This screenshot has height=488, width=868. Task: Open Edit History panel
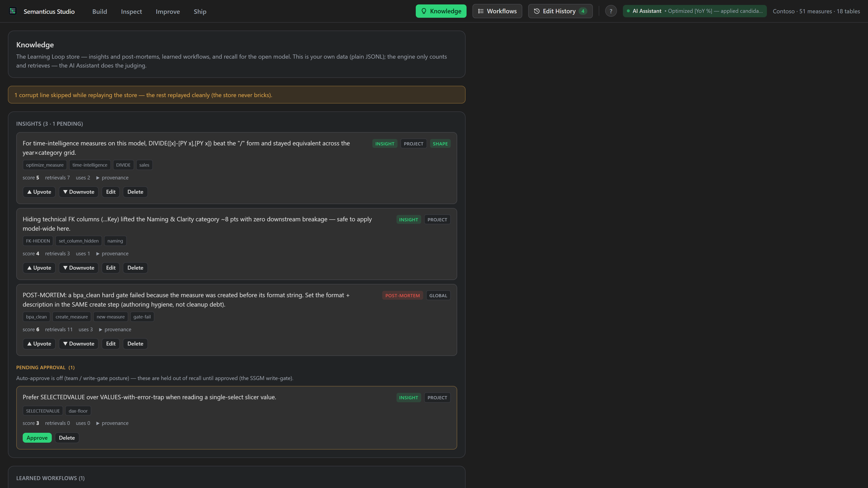pos(560,11)
